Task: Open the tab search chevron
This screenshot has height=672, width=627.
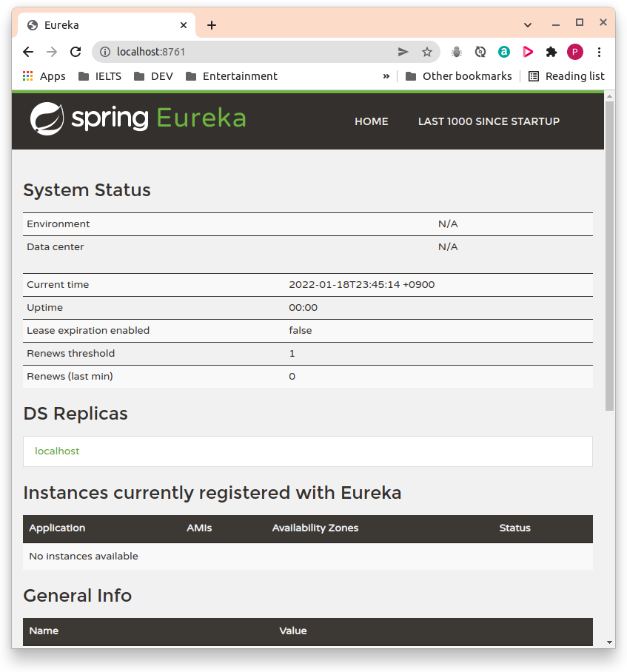Action: point(528,25)
